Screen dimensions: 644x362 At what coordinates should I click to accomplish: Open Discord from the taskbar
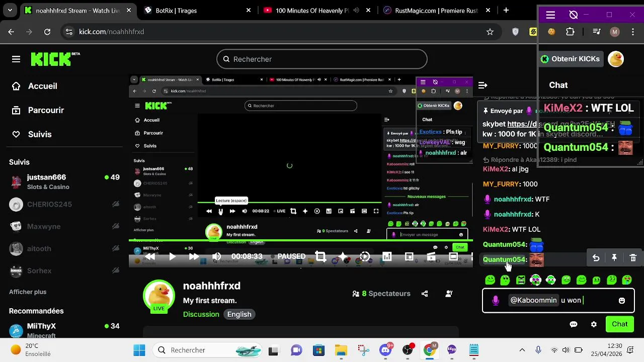tap(386, 350)
